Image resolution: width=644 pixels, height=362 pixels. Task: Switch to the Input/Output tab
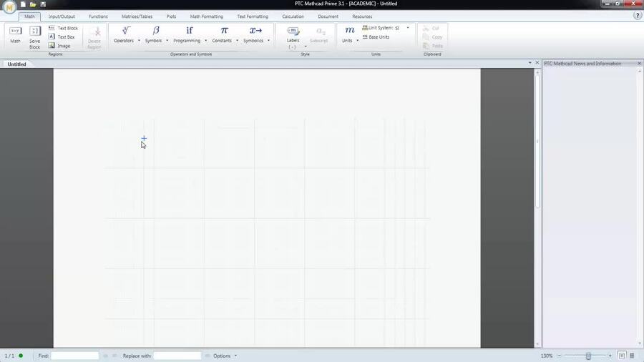point(62,16)
